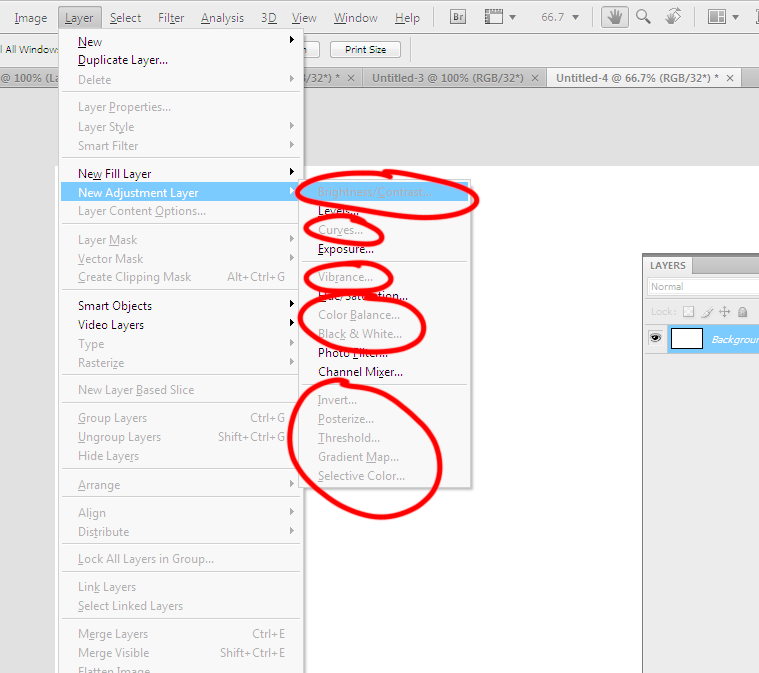
Task: Click the Background layer thumbnail
Action: pos(686,339)
